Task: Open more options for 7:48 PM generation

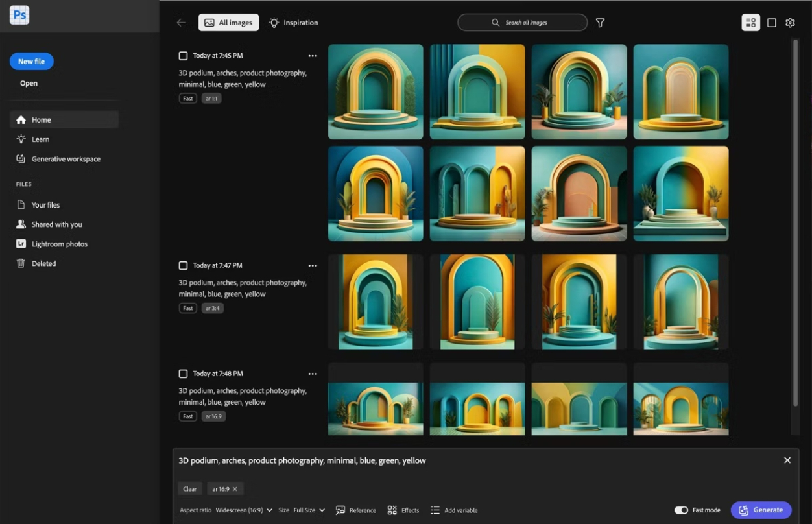Action: [313, 374]
